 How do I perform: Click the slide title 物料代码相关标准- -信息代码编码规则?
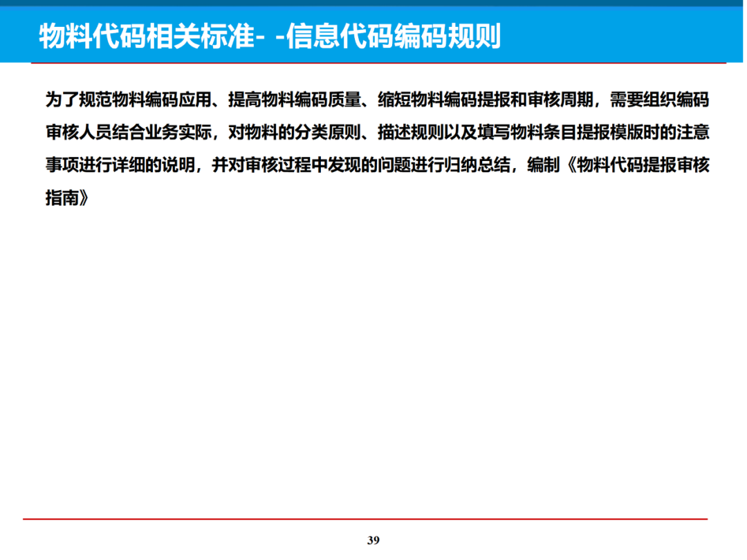click(270, 36)
